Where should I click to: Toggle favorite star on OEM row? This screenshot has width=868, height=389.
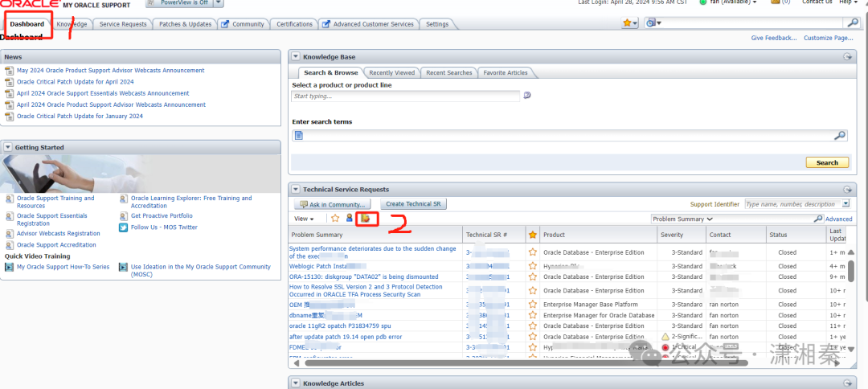pos(533,305)
